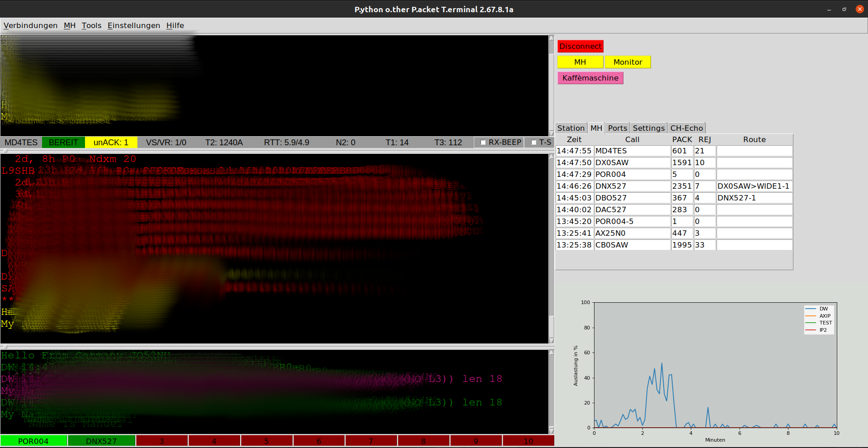The height and width of the screenshot is (448, 868).
Task: Select channel 4 button
Action: (214, 441)
